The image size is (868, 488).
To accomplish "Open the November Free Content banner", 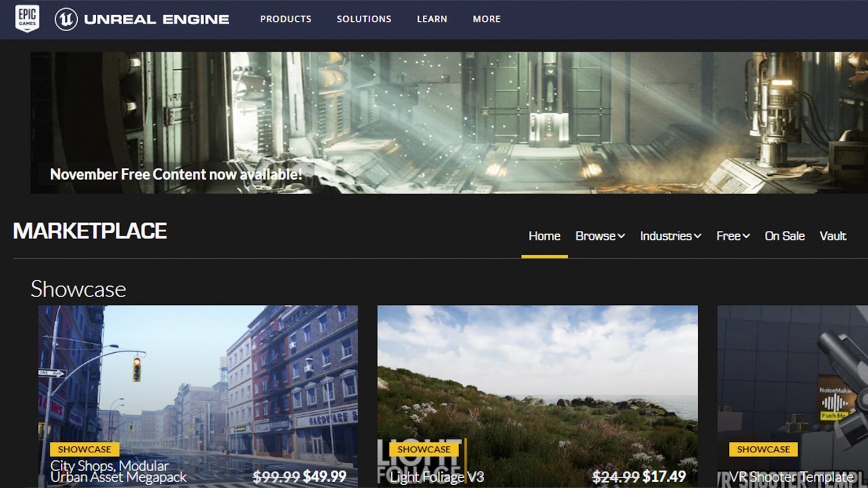I will click(449, 123).
